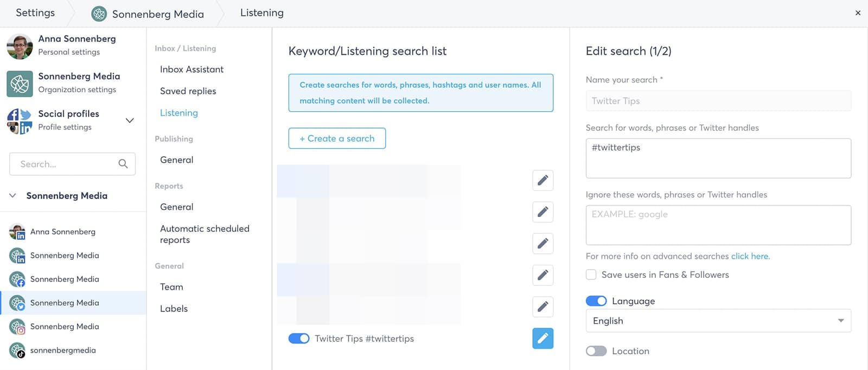Check Save users in Fans & Followers

pos(591,275)
